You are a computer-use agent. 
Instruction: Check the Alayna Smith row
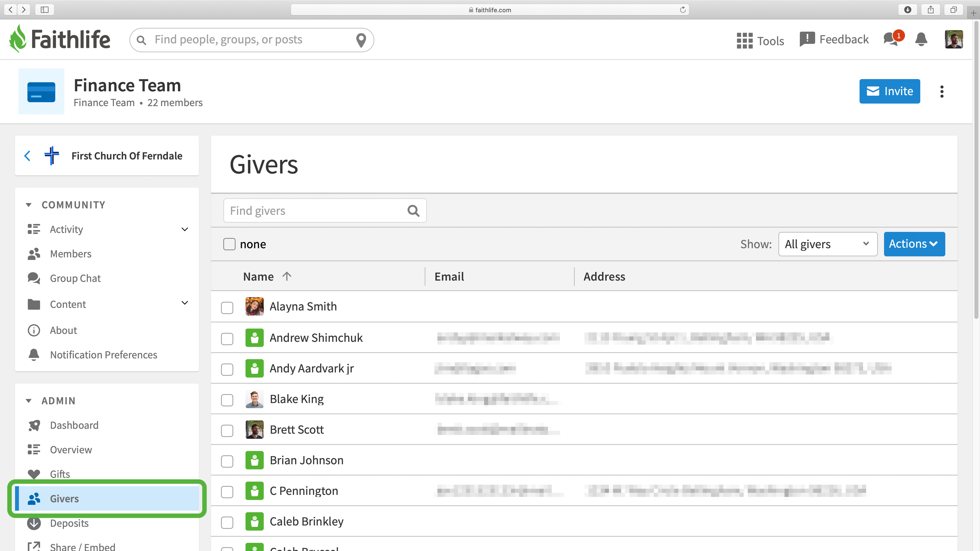(227, 308)
